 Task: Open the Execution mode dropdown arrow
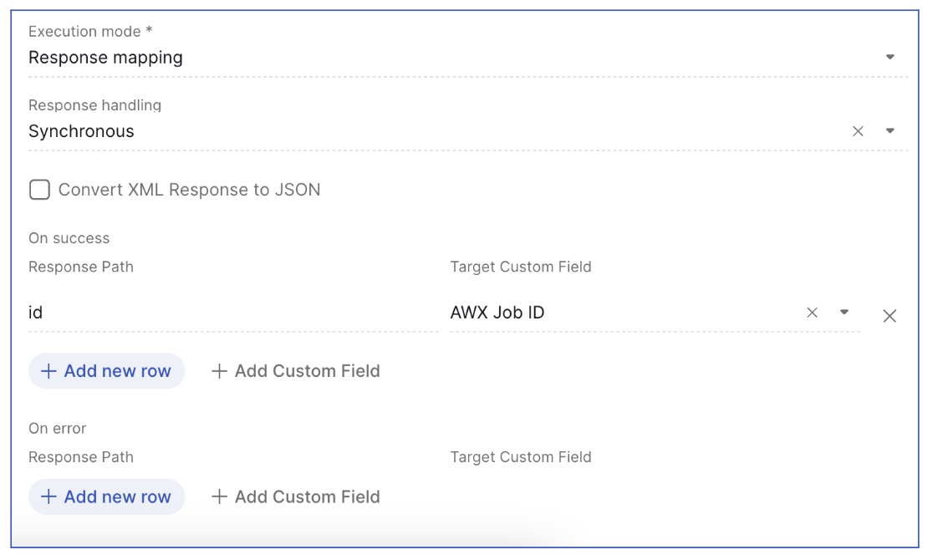890,58
